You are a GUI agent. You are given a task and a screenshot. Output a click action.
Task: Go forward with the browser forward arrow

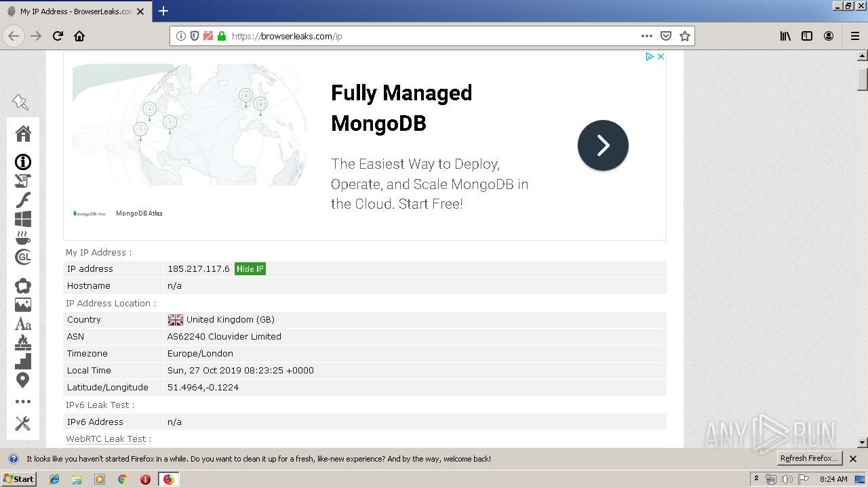pos(36,36)
